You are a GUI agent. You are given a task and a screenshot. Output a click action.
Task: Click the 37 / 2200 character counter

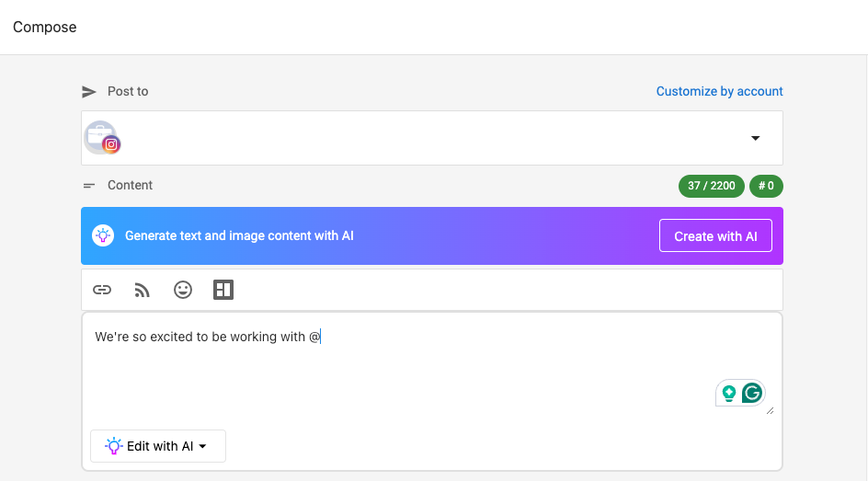click(x=712, y=186)
